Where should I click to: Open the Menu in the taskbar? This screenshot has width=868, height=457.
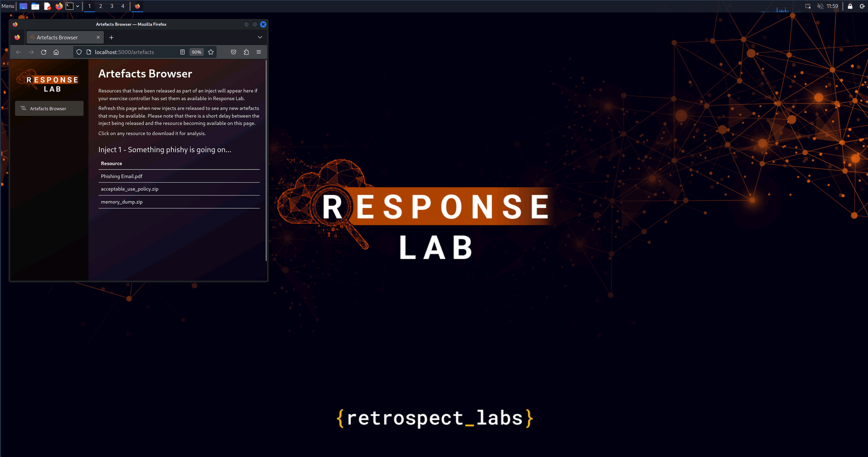pos(7,6)
